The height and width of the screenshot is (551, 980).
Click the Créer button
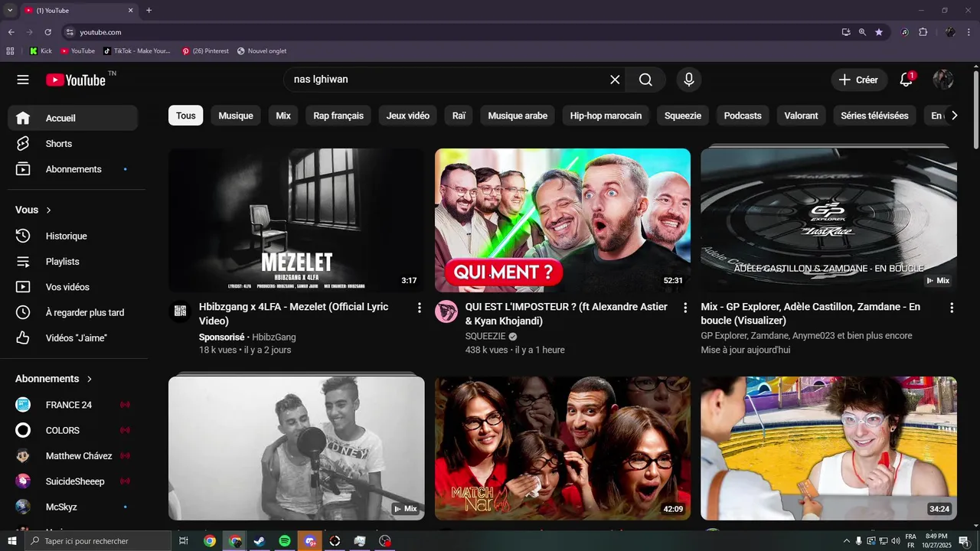pyautogui.click(x=859, y=80)
